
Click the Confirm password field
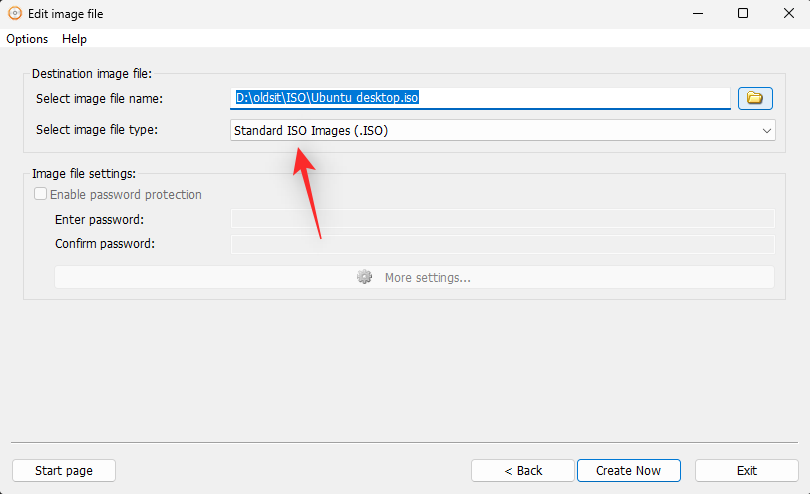click(503, 244)
